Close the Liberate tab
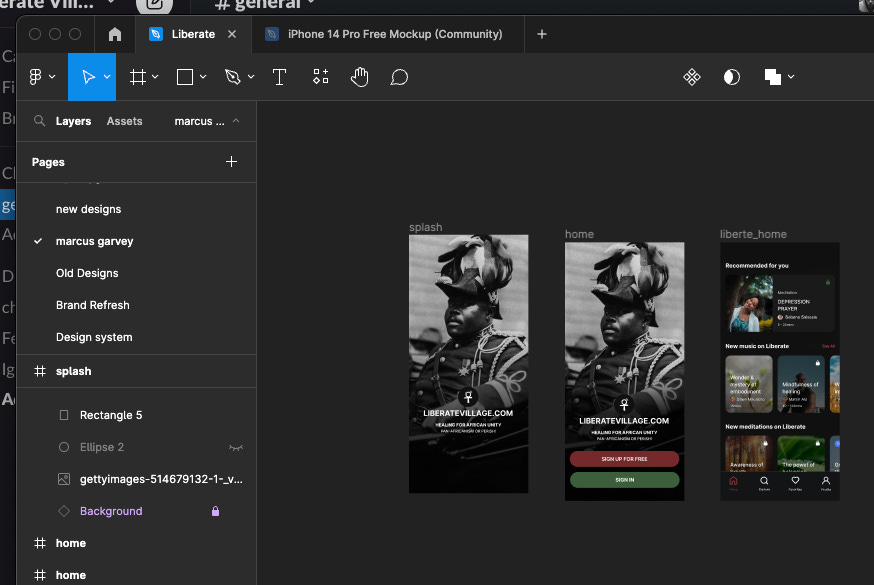874x585 pixels. [232, 35]
